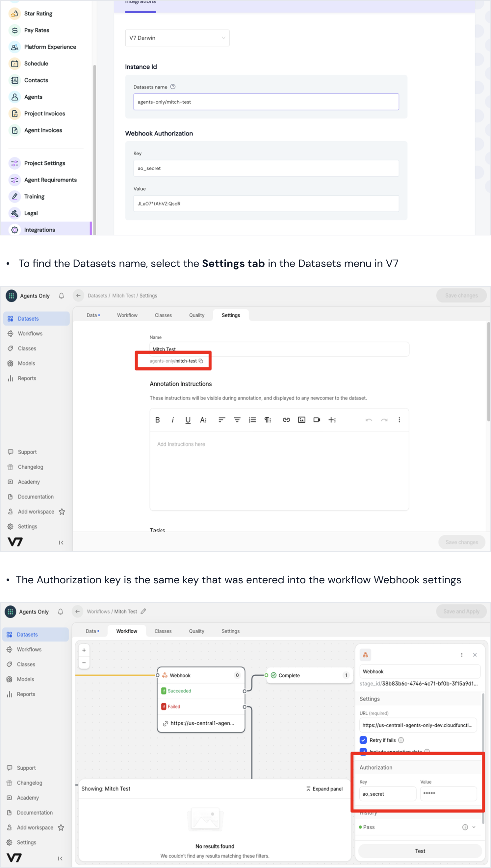The image size is (491, 868).
Task: Click the info icon beside Datasets name
Action: click(x=173, y=86)
